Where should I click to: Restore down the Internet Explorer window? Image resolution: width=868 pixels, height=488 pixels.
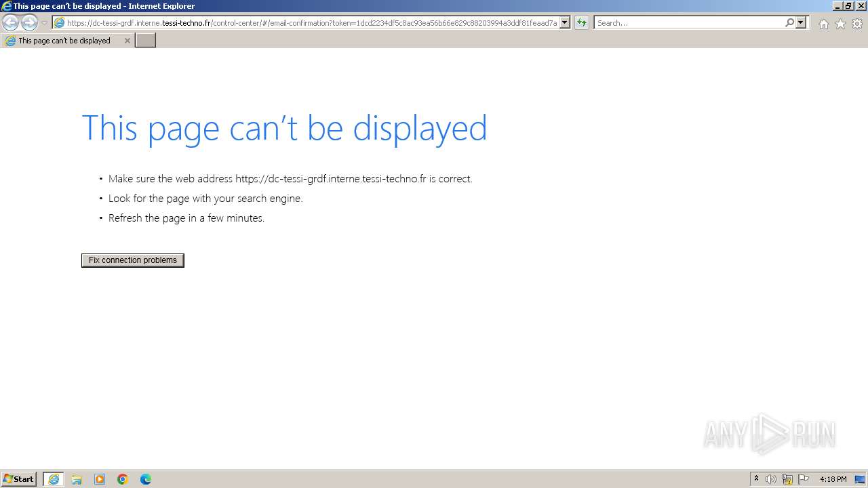pos(848,5)
